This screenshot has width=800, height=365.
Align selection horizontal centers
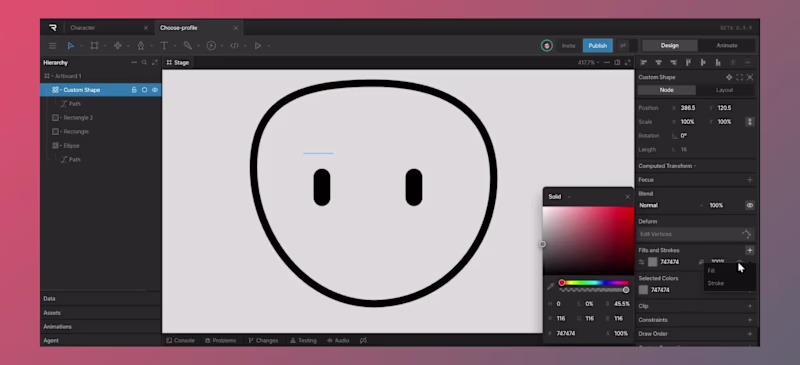pos(658,62)
